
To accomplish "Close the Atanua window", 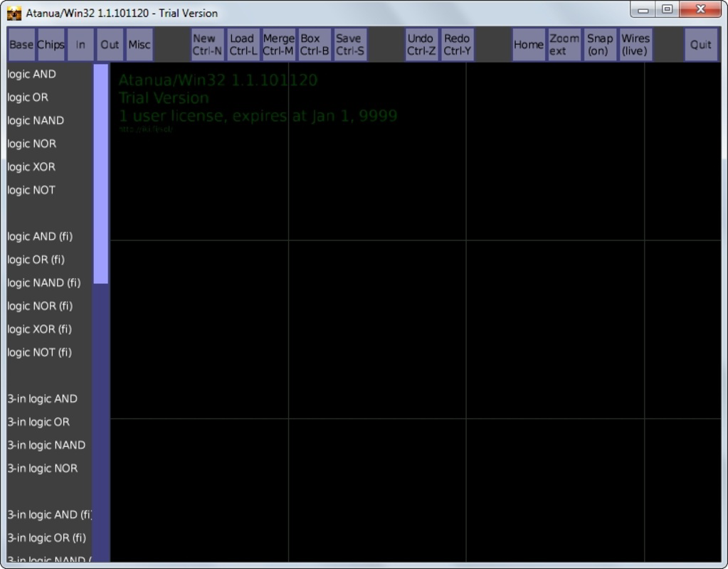I will (701, 9).
